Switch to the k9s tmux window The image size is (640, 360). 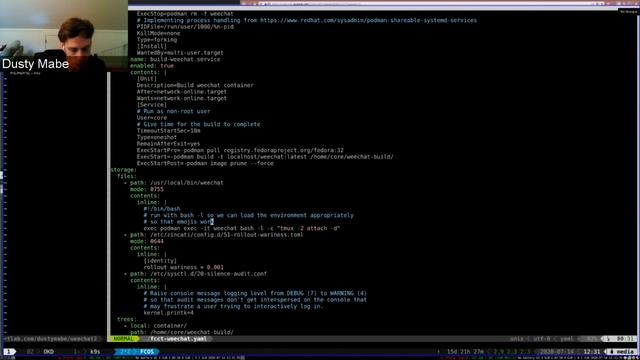(95, 351)
